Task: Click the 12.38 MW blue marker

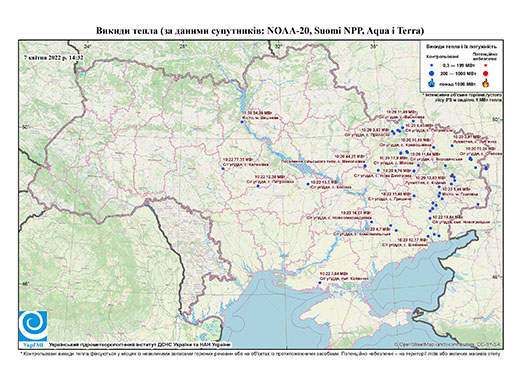Action: pyautogui.click(x=258, y=186)
